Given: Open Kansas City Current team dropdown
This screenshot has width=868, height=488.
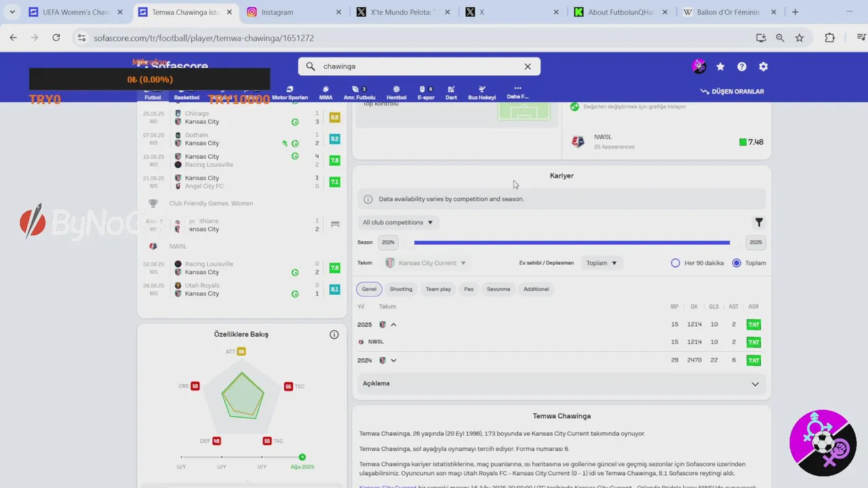Looking at the screenshot, I should tap(426, 263).
